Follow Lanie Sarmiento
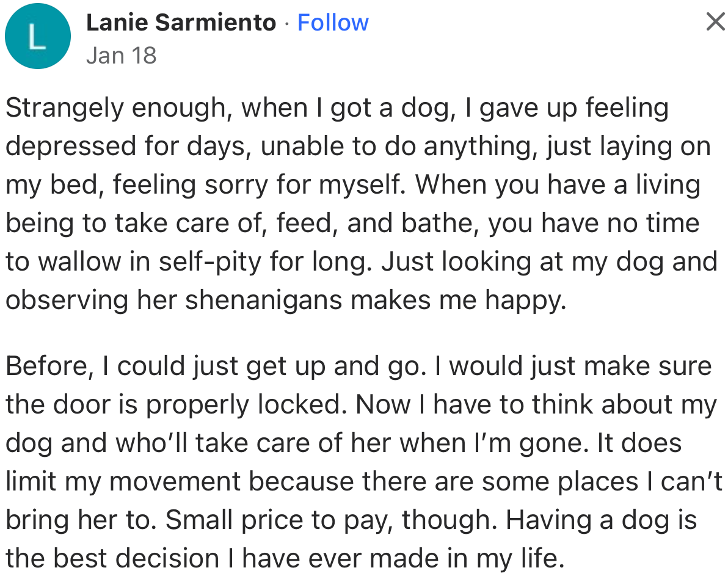Image resolution: width=728 pixels, height=576 pixels. [x=333, y=23]
